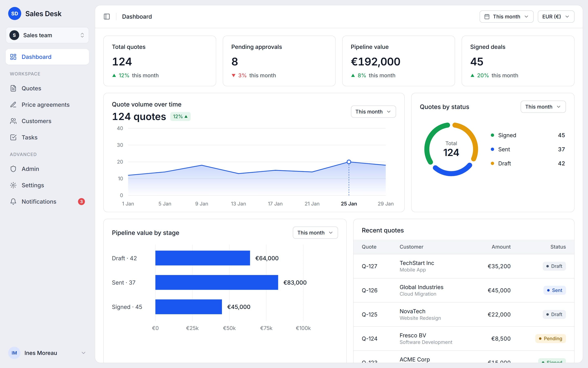Viewport: 588px width, 368px height.
Task: Click Global Industries customer name
Action: (421, 287)
